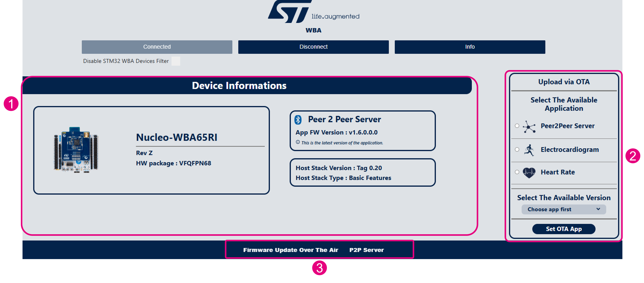Click the Select The Available Version heading
The height and width of the screenshot is (283, 644).
pyautogui.click(x=564, y=198)
